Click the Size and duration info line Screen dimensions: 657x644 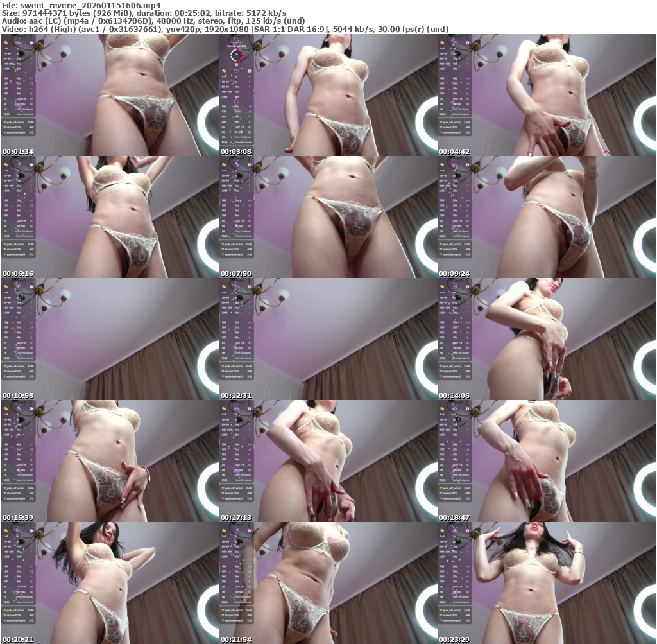pos(144,13)
